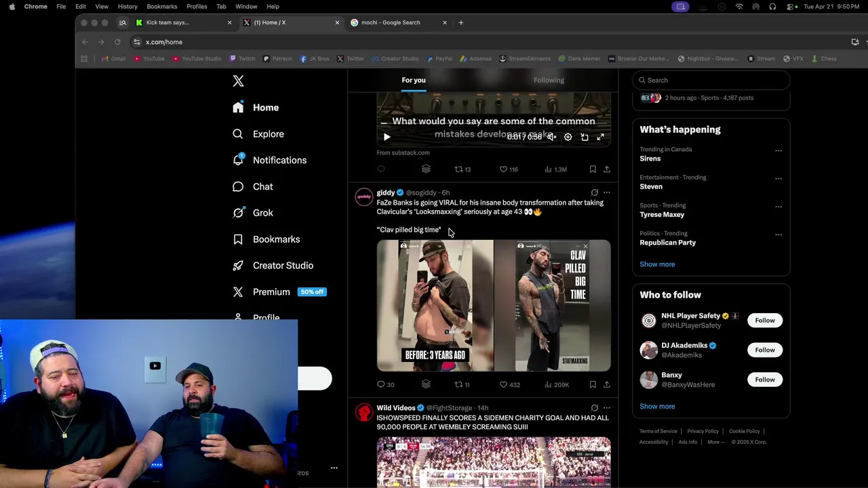Open the Bookmarks menu in menu bar
Screen dimensions: 868x488
[x=162, y=7]
